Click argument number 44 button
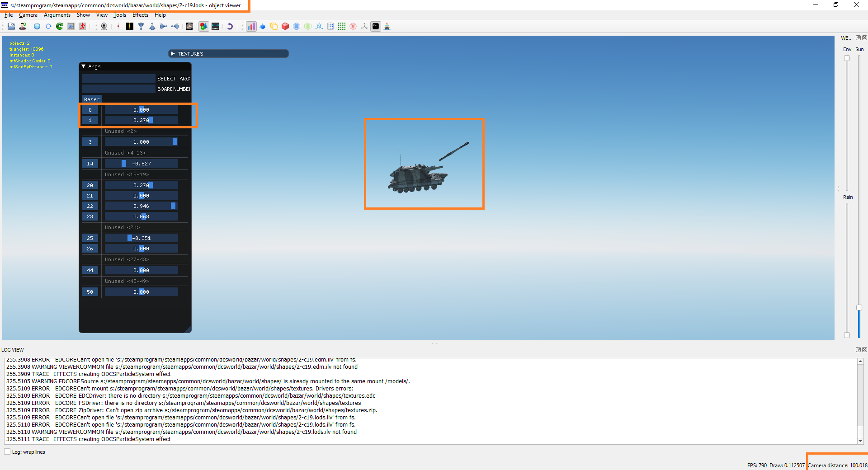Viewport: 868px width, 470px height. (90, 270)
